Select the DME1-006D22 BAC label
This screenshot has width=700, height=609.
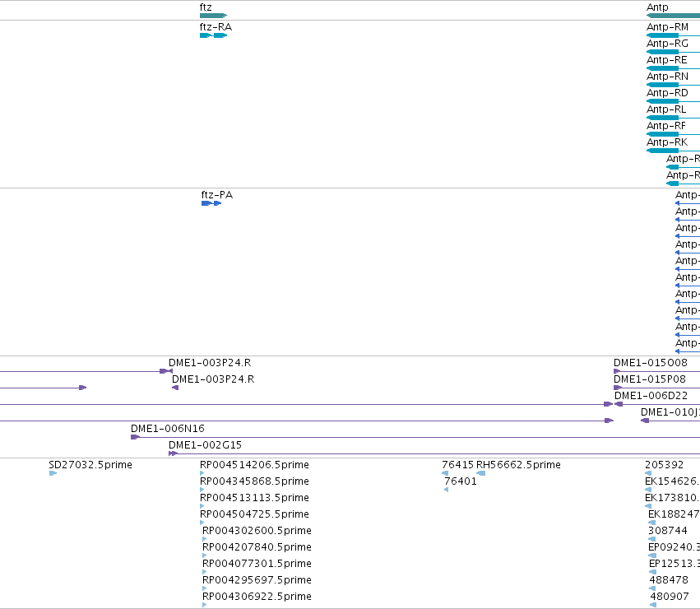click(651, 396)
